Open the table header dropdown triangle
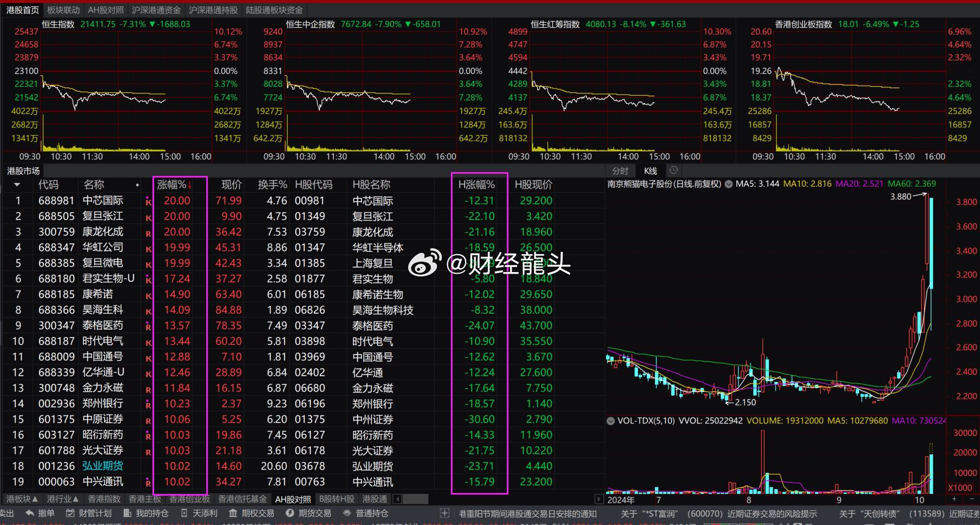Screen dimensions: 980x525 [17, 185]
